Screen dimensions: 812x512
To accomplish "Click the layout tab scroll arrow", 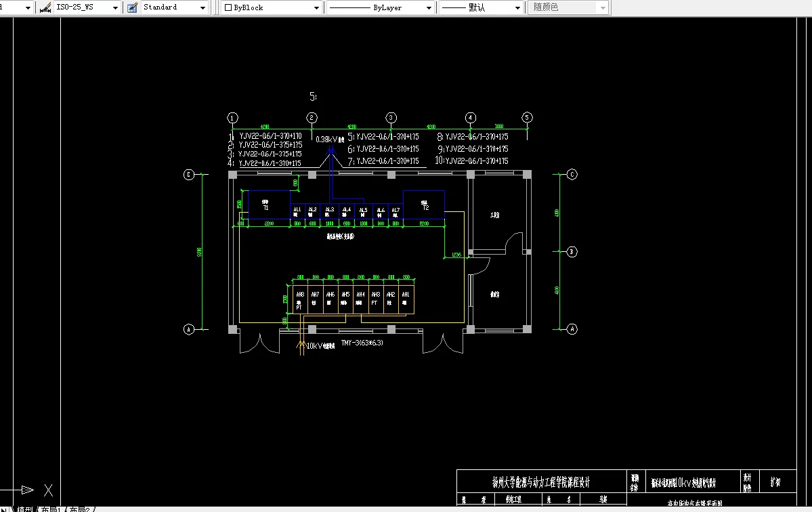I will [x=3, y=510].
